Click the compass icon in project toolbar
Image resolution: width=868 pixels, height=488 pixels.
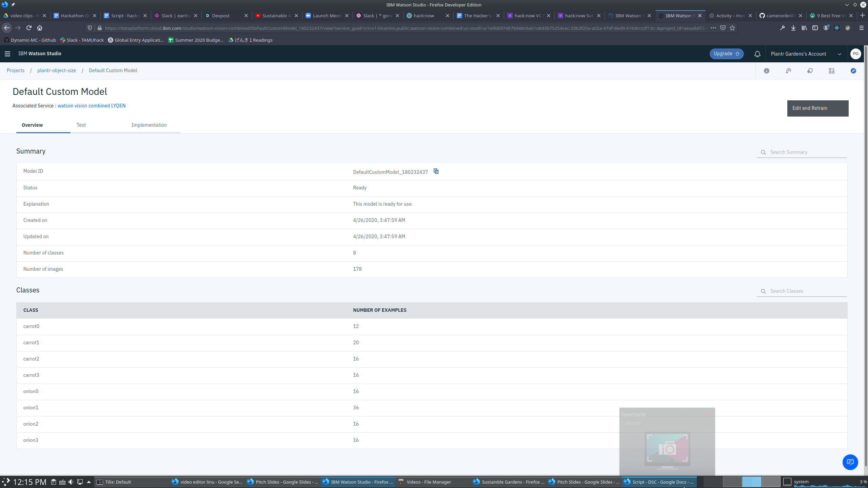coord(853,71)
